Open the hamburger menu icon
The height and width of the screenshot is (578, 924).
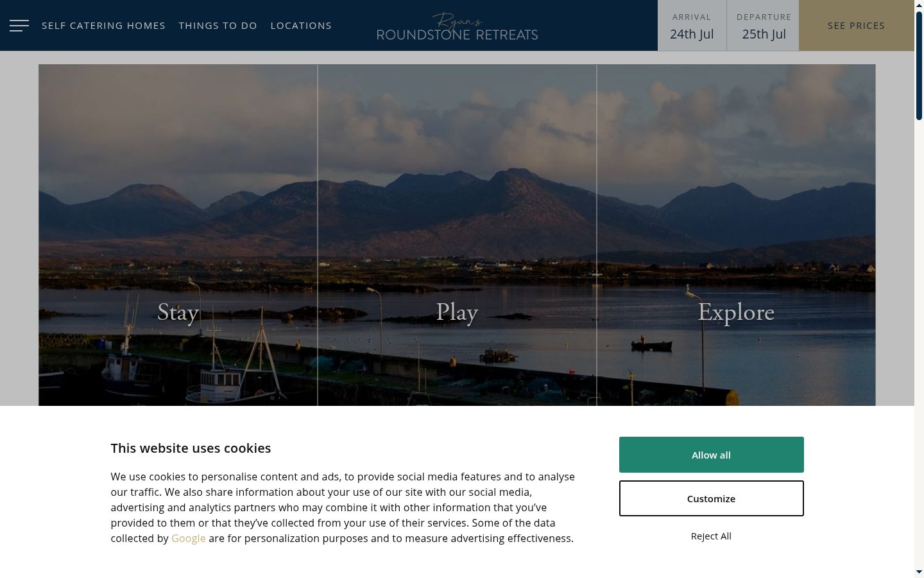click(19, 26)
